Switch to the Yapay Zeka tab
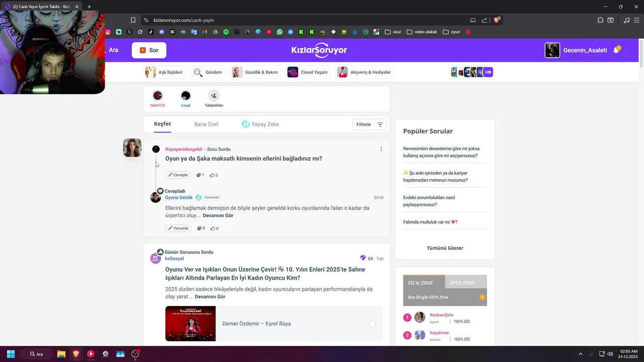 click(260, 124)
